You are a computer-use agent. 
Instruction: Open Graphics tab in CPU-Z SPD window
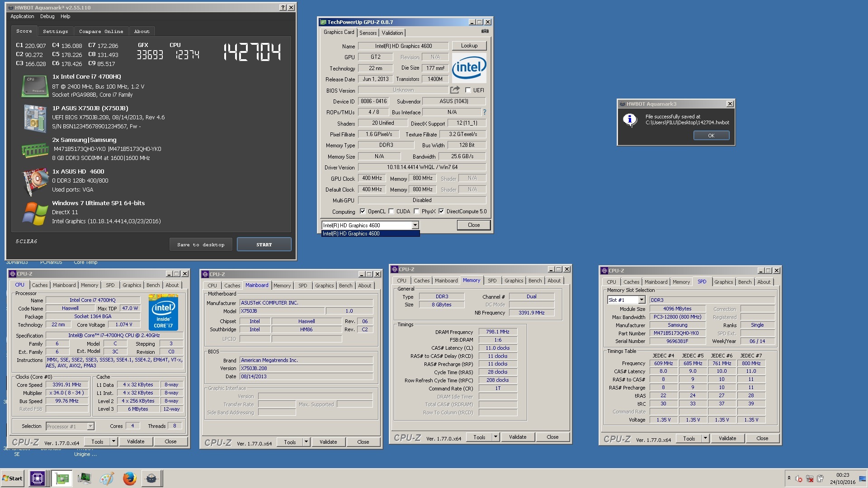pos(723,282)
